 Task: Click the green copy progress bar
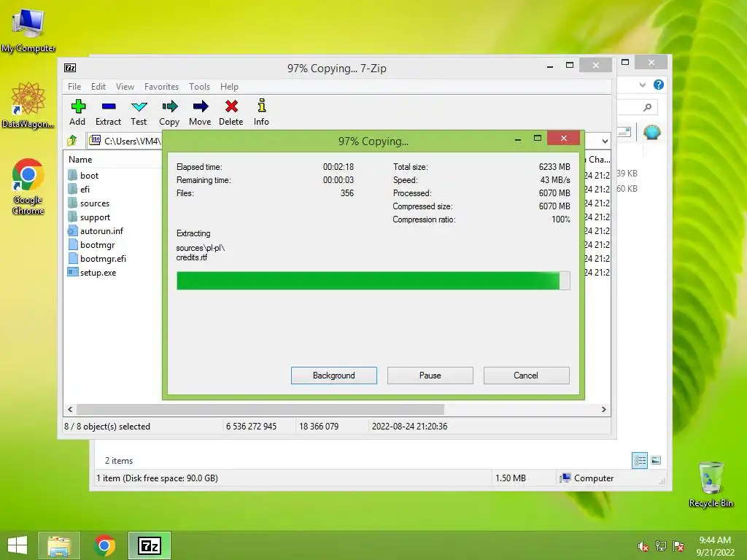[373, 281]
